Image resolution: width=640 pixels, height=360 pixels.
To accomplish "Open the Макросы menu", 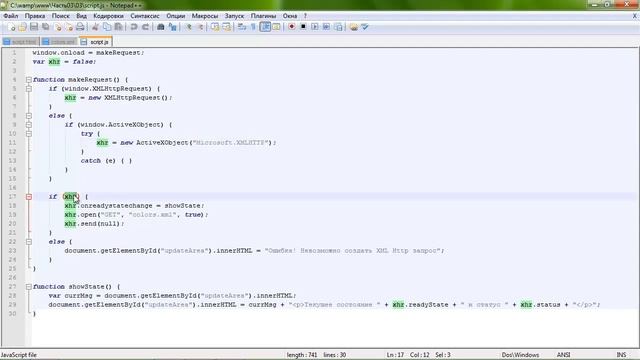I will pyautogui.click(x=205, y=16).
